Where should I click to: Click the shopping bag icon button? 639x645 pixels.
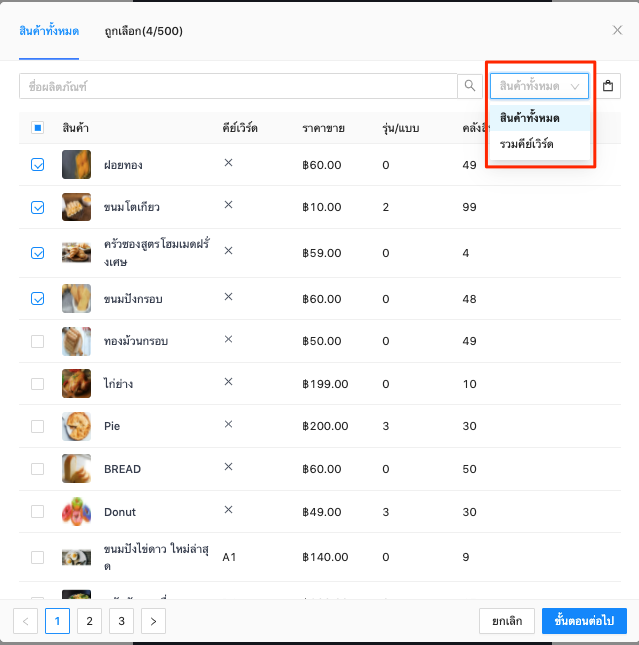coord(608,86)
